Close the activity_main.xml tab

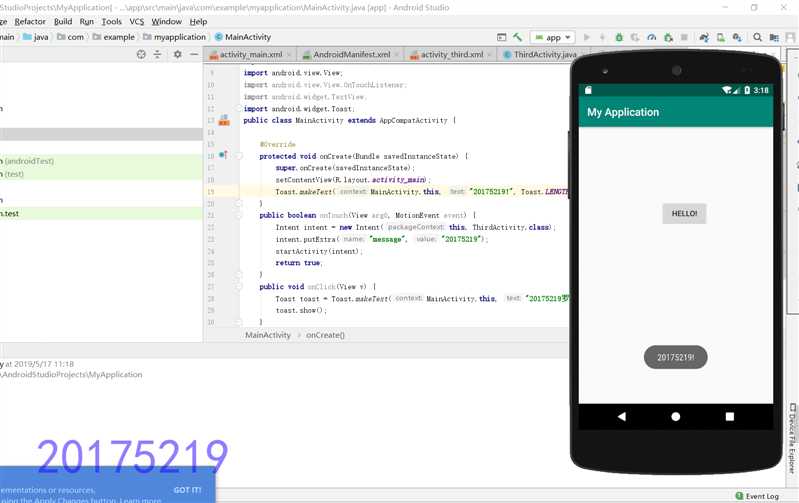(x=289, y=55)
